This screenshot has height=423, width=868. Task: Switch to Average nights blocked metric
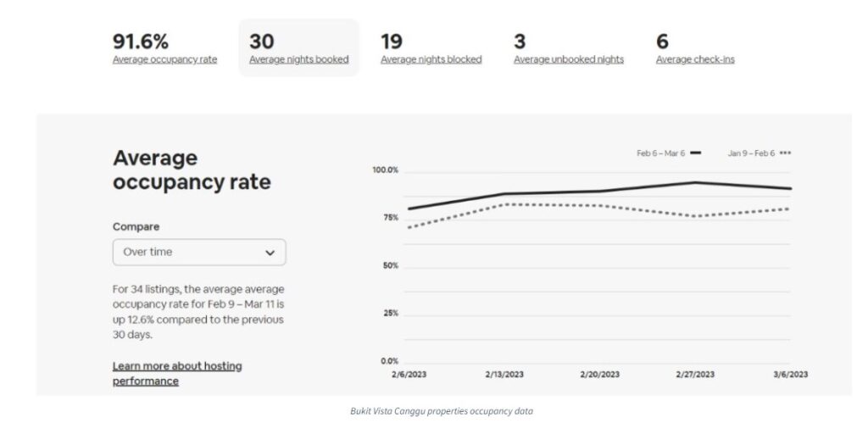tap(431, 59)
